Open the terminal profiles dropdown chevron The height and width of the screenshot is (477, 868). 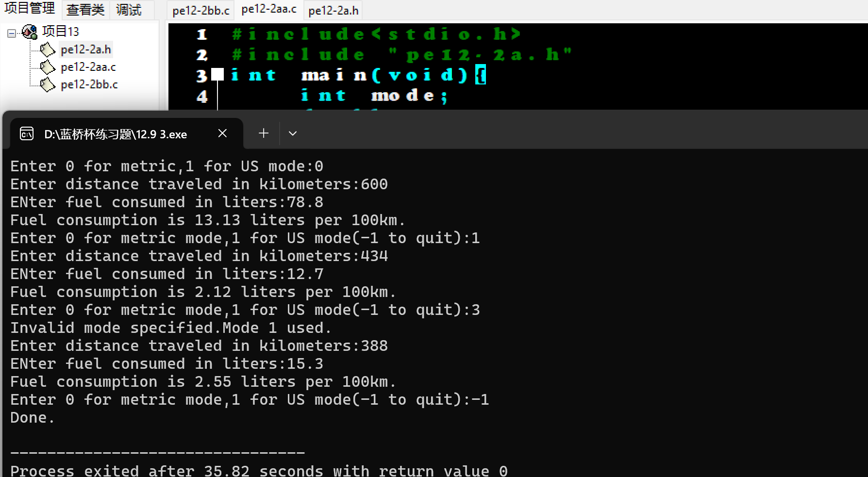coord(292,133)
